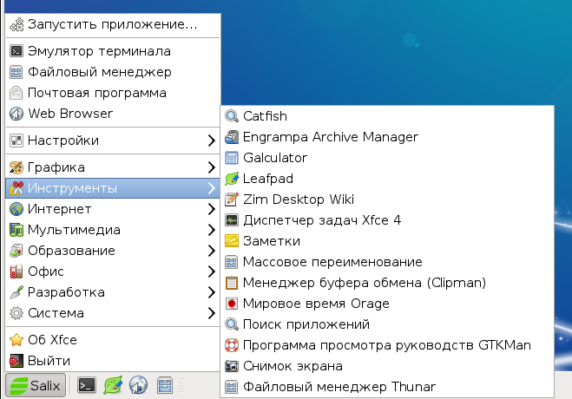
Task: Open Об Xfce about entry
Action: [112, 340]
